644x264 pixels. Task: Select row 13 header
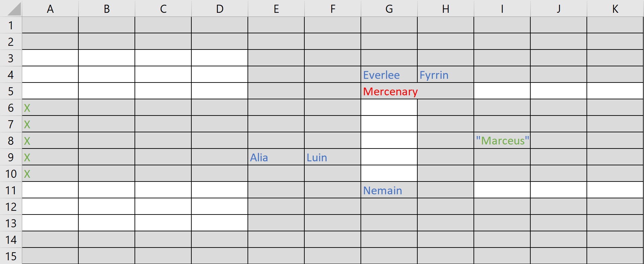pyautogui.click(x=11, y=223)
